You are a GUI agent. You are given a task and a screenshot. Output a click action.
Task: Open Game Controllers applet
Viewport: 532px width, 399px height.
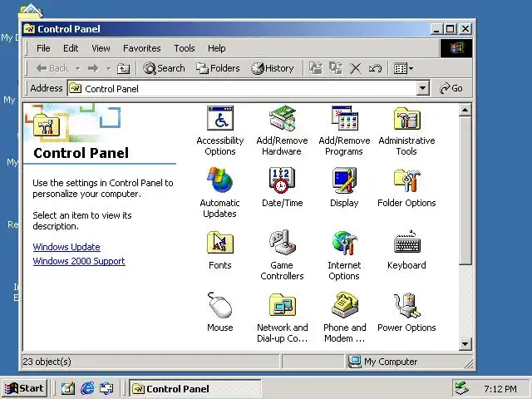[282, 255]
